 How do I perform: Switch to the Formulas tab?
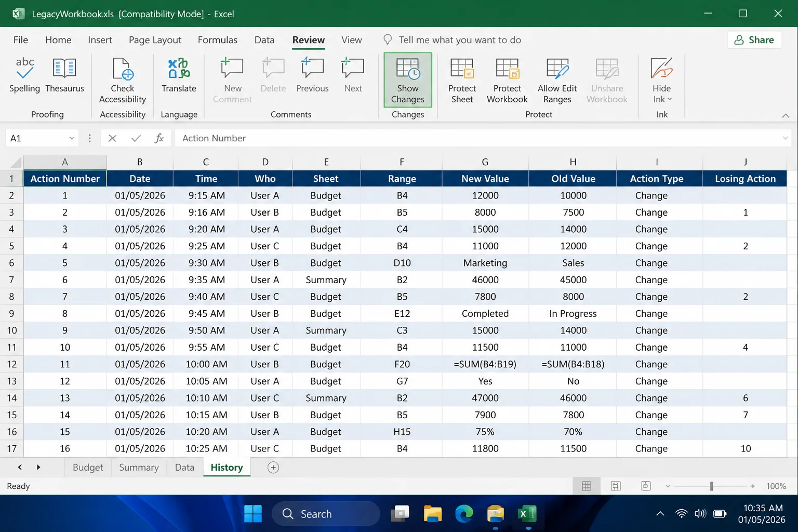coord(217,40)
